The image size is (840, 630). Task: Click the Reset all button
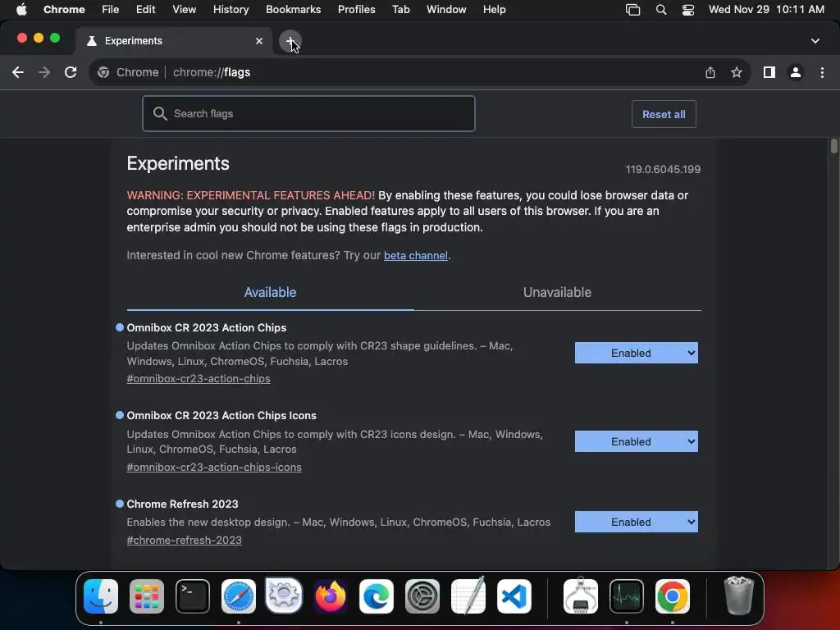click(x=664, y=114)
